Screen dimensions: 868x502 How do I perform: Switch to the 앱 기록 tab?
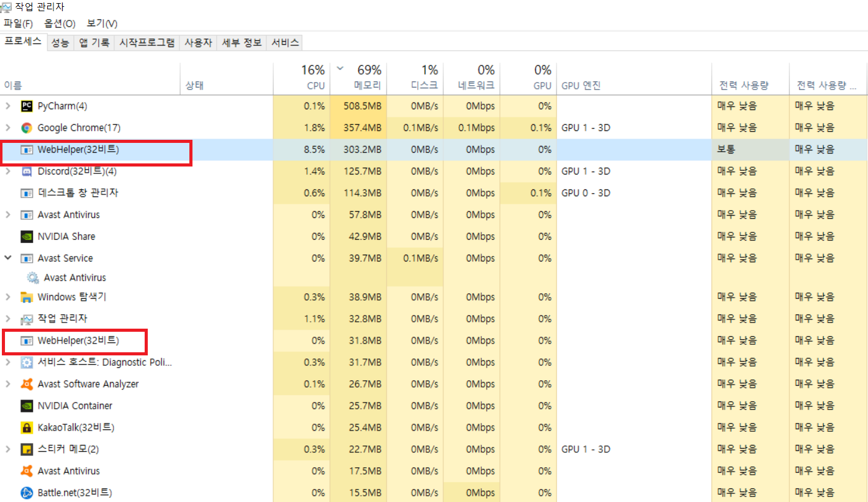click(94, 43)
